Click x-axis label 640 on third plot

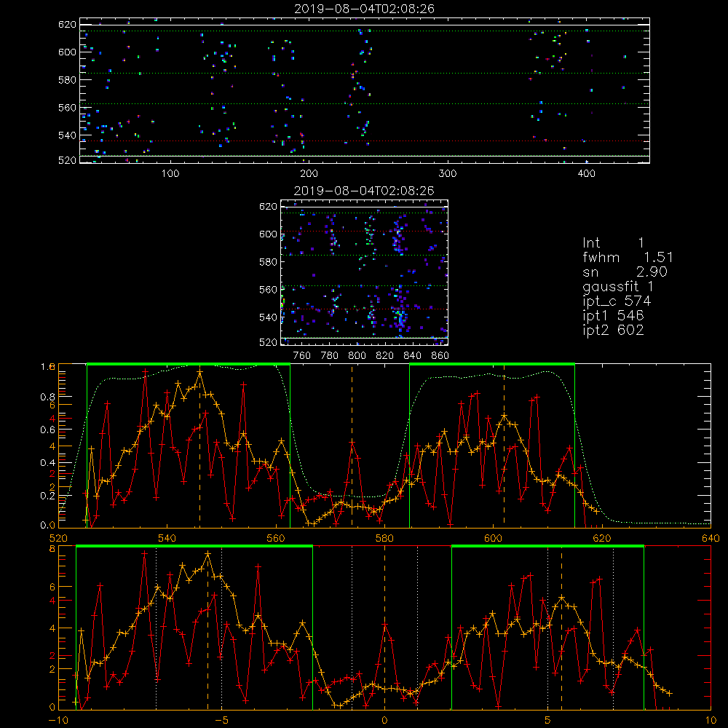pos(711,538)
